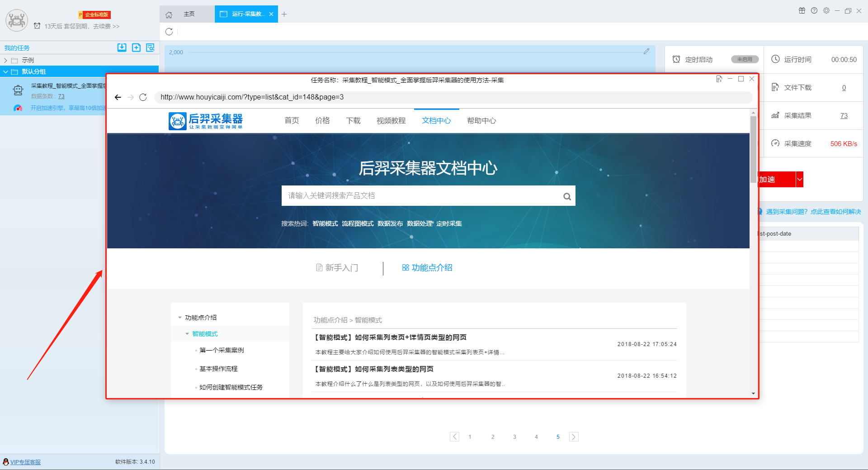The width and height of the screenshot is (868, 470).
Task: Open the 遇到采集问题 help link
Action: pos(813,212)
